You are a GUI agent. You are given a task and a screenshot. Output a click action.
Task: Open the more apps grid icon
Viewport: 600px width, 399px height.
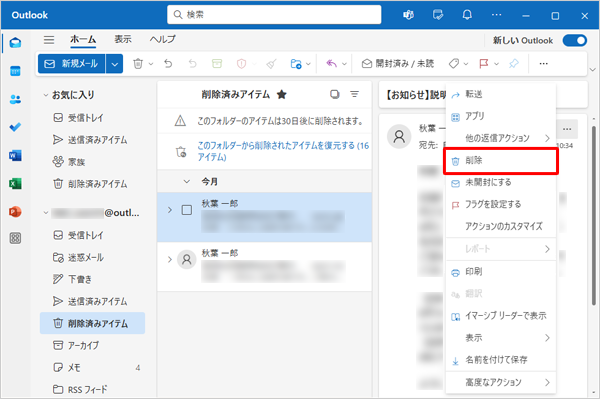click(15, 238)
